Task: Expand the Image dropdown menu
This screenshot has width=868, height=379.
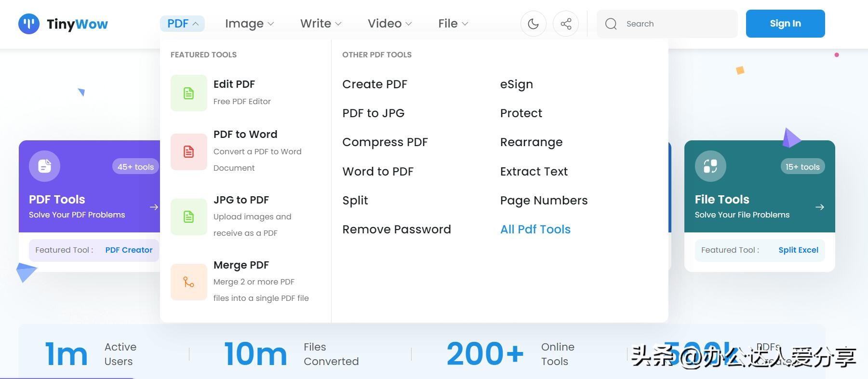Action: click(249, 24)
